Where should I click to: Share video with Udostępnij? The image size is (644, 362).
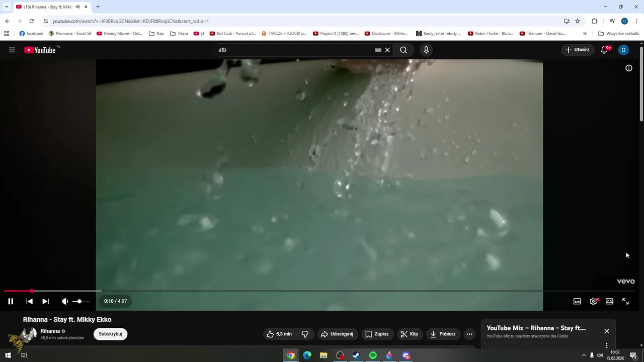(337, 334)
